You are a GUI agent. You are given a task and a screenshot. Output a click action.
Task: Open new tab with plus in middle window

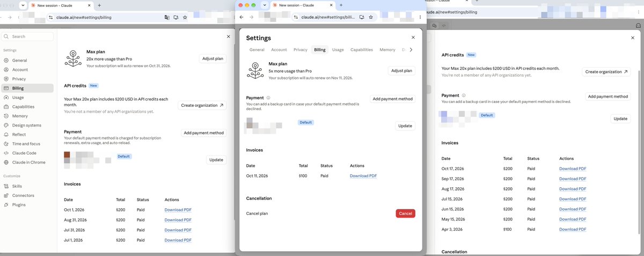341,5
